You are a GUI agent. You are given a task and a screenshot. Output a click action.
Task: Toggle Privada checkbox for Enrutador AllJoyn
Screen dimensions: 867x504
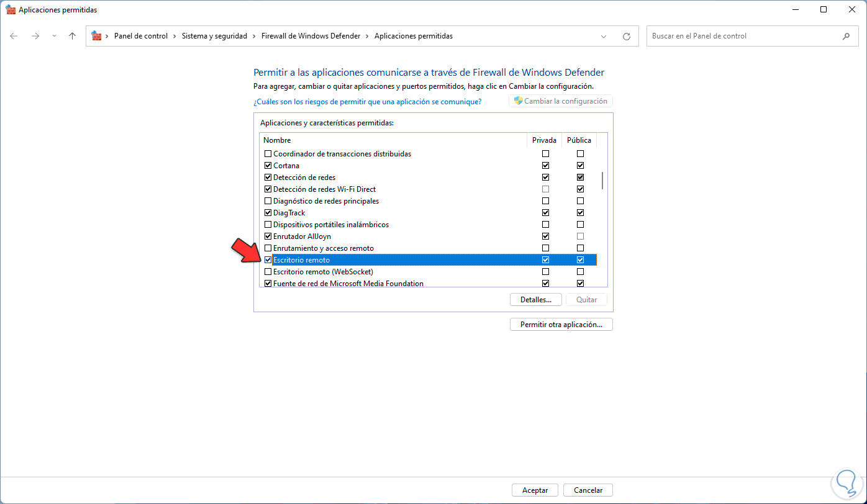pyautogui.click(x=545, y=236)
